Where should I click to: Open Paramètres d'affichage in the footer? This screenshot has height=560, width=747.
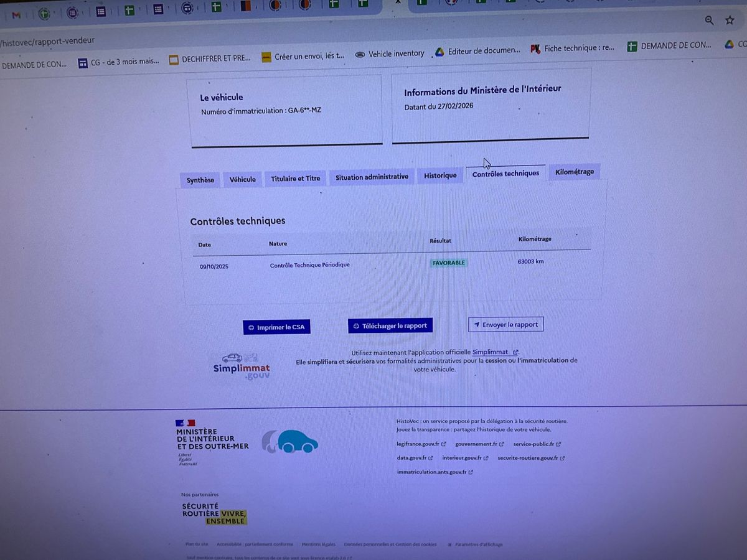click(475, 544)
